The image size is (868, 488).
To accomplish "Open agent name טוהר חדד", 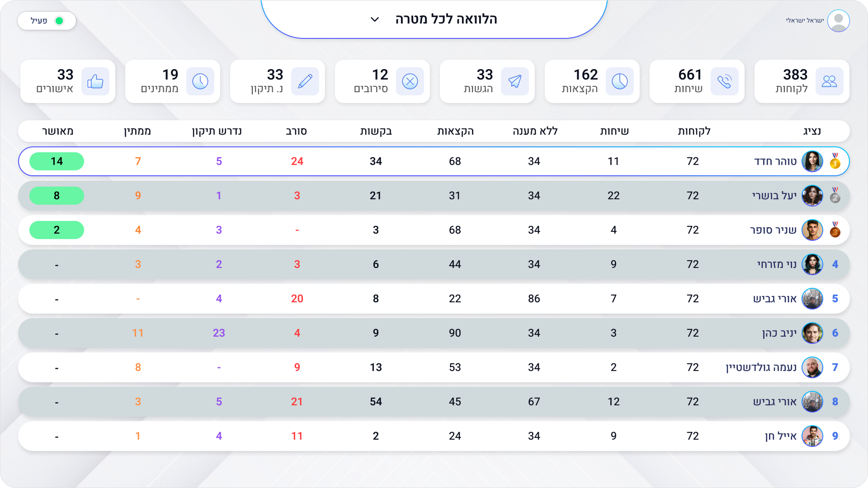I will point(775,161).
